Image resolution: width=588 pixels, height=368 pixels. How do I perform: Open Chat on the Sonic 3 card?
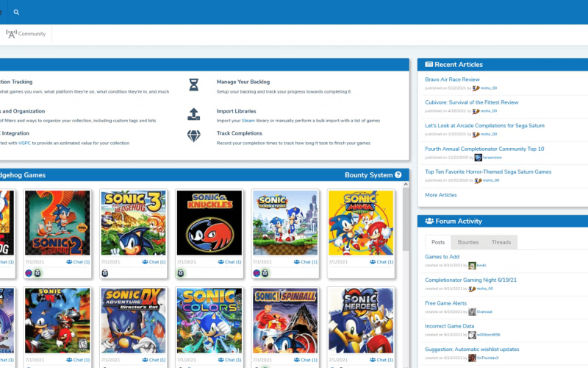154,262
